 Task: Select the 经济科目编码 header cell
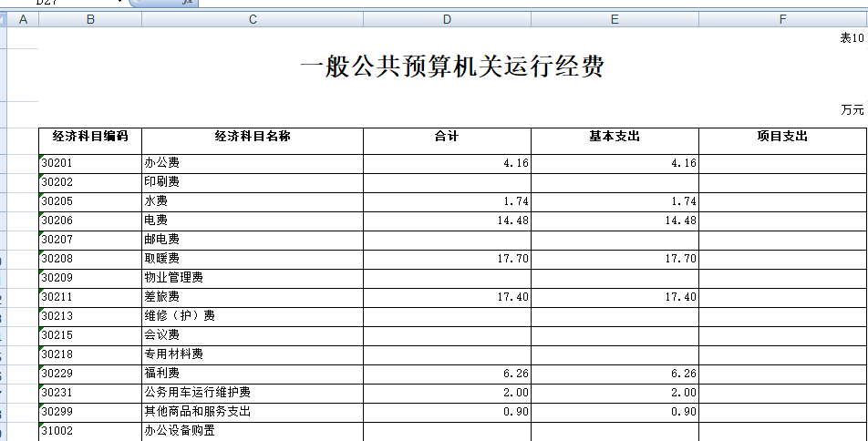pyautogui.click(x=90, y=137)
